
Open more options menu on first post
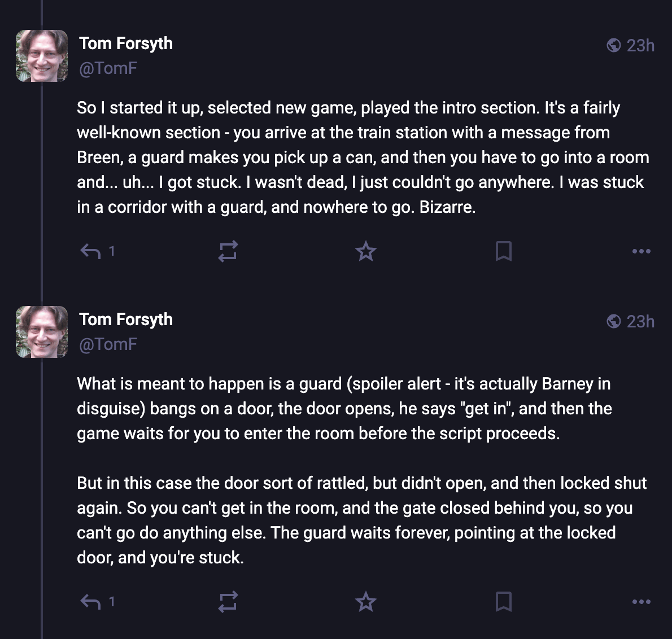coord(641,251)
